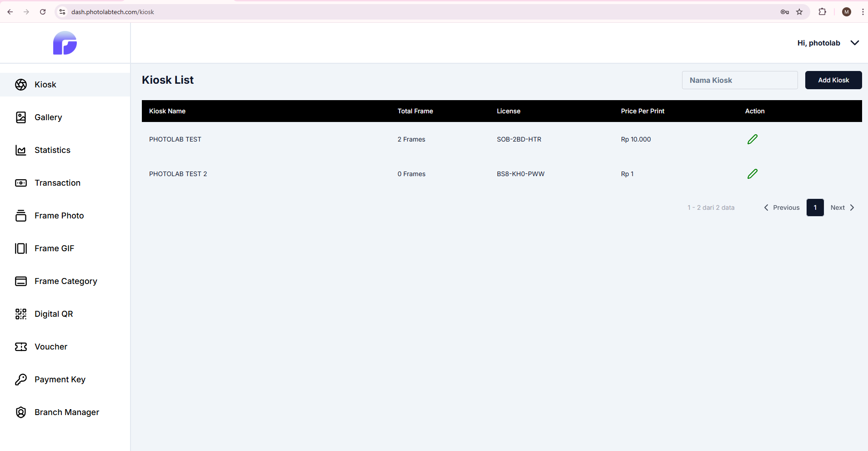Open the Gallery sidebar icon
Viewport: 868px width, 451px height.
pyautogui.click(x=21, y=117)
